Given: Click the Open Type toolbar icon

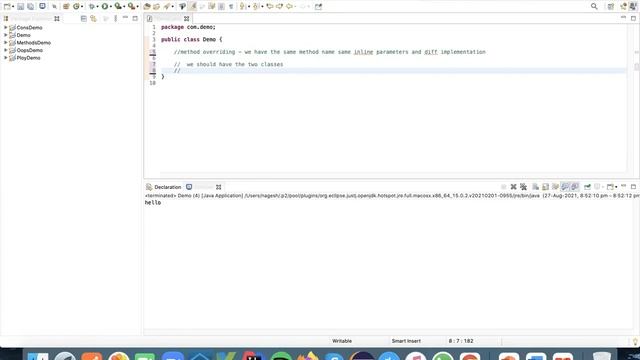Looking at the screenshot, I should 147,6.
